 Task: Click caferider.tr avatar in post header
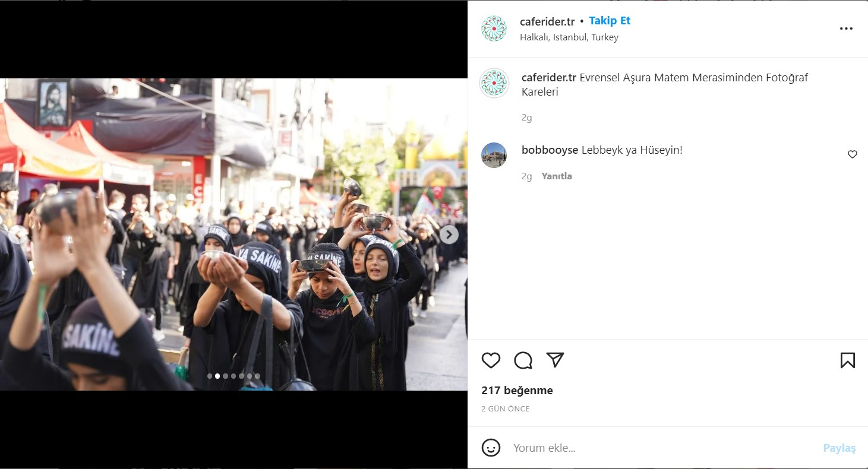(494, 28)
